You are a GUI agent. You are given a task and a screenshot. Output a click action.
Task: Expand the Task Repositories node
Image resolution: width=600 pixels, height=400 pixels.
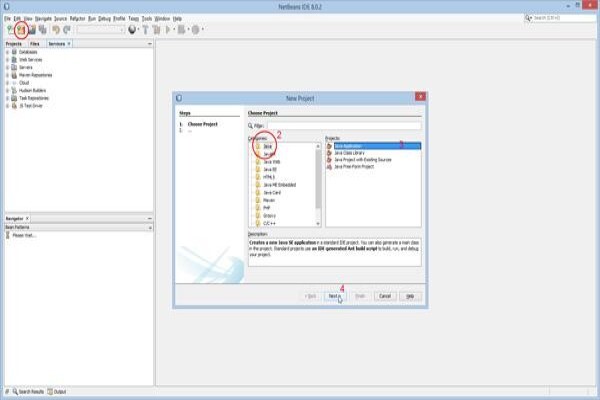(7, 98)
